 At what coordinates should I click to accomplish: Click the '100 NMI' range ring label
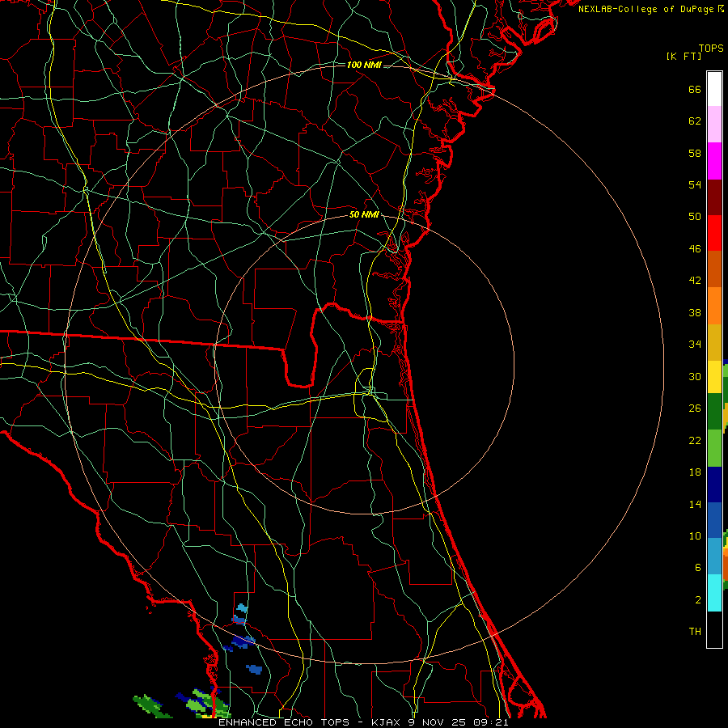click(x=364, y=65)
